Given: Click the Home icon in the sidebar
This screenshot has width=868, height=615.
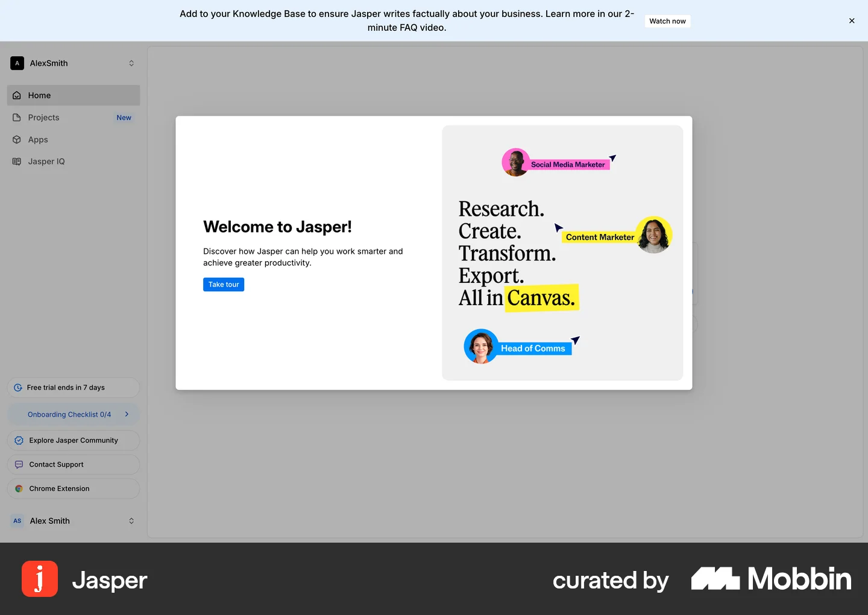Looking at the screenshot, I should [17, 95].
